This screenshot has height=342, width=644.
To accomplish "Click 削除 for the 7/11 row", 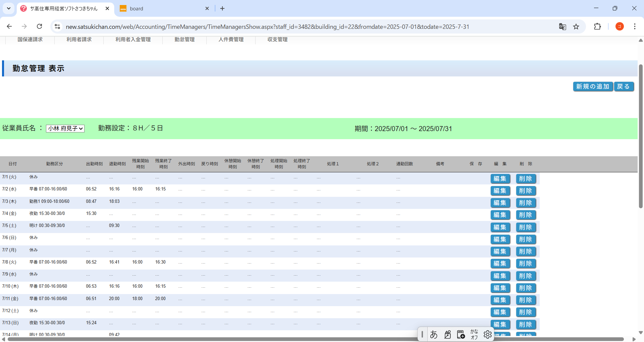I will click(x=526, y=300).
